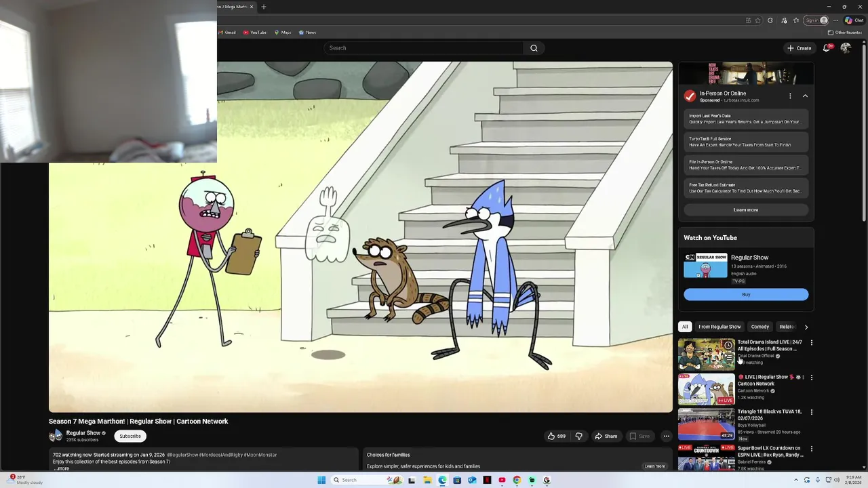
Task: Click the Create button
Action: (799, 48)
